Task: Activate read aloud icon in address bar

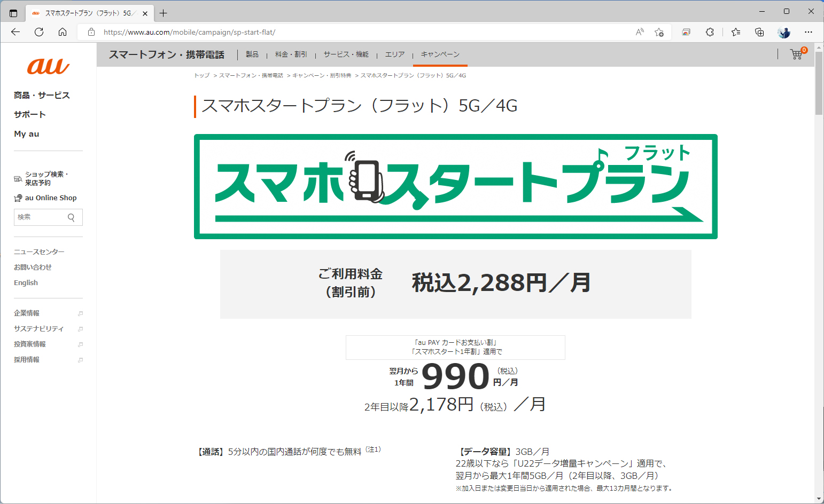Action: tap(640, 32)
